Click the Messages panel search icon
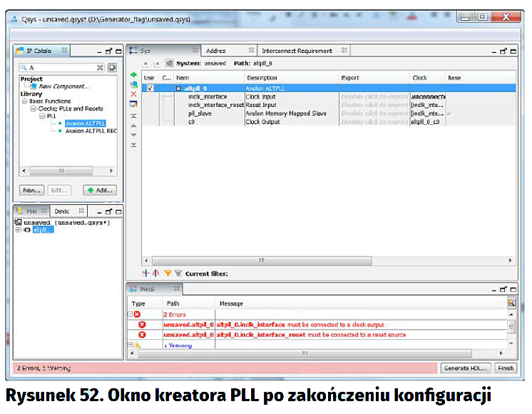Image resolution: width=532 pixels, height=414 pixels. pyautogui.click(x=511, y=303)
